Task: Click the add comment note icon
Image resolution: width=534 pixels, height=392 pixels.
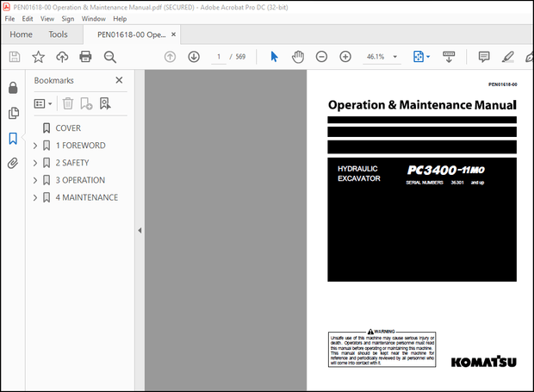Action: coord(484,57)
